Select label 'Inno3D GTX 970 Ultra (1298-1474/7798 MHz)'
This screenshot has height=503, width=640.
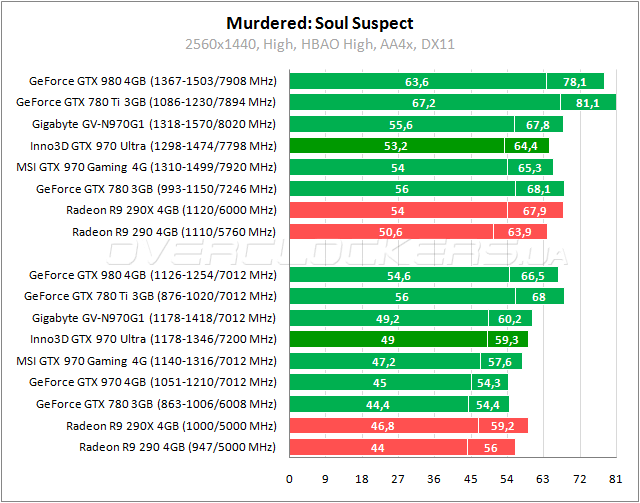click(x=153, y=146)
